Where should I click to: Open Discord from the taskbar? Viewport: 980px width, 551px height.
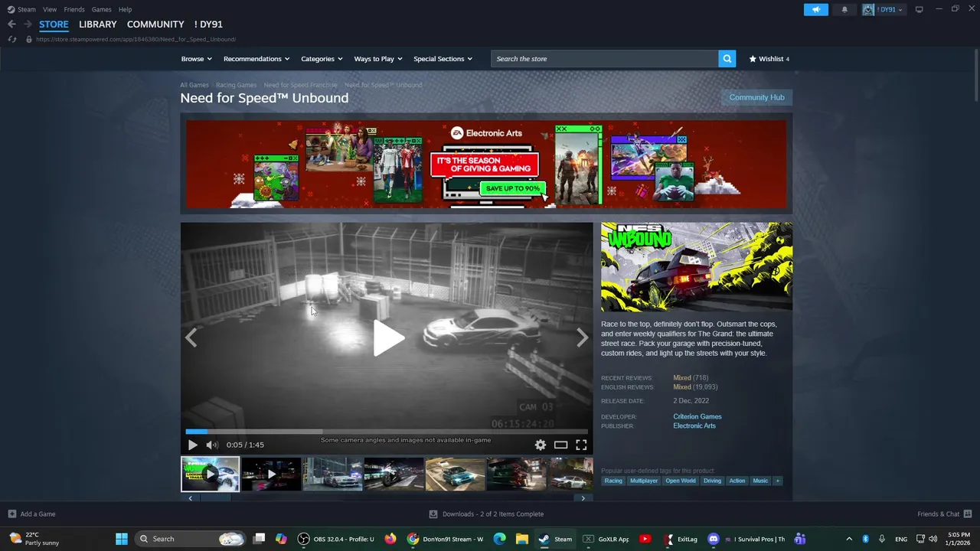[746, 539]
